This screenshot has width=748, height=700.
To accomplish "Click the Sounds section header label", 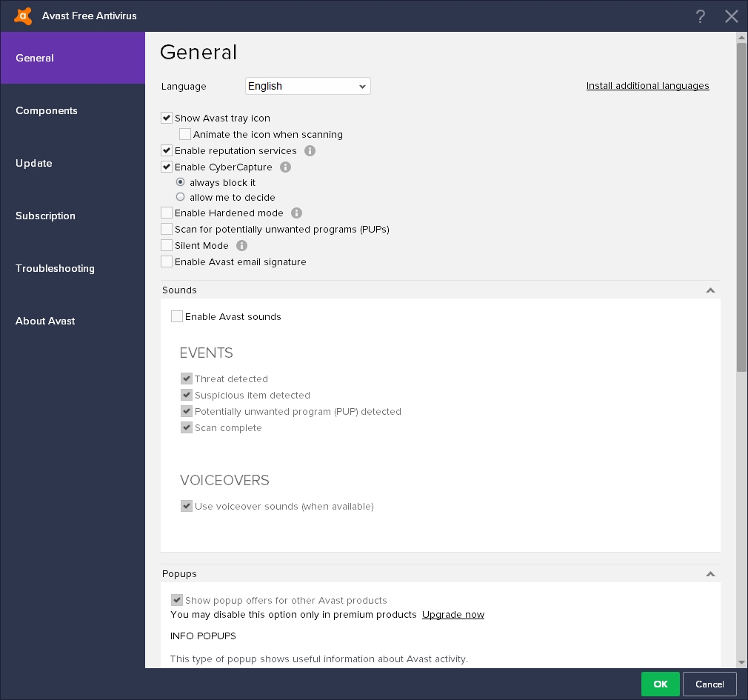I will pyautogui.click(x=179, y=290).
